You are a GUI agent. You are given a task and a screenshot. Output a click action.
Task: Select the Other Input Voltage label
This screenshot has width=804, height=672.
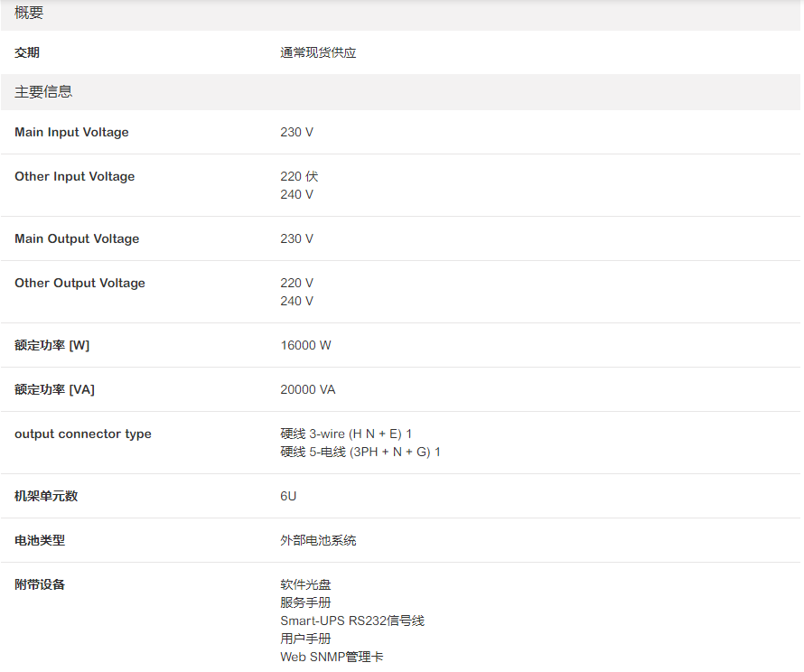[x=74, y=177]
